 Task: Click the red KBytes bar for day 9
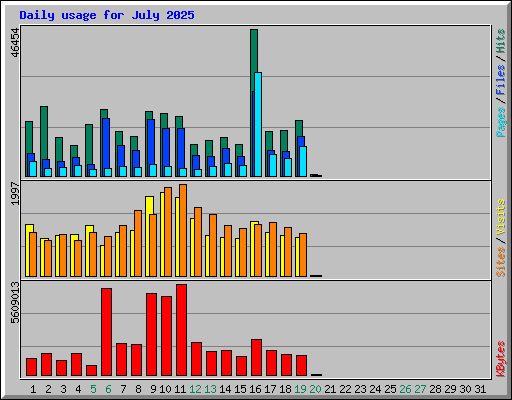[151, 334]
